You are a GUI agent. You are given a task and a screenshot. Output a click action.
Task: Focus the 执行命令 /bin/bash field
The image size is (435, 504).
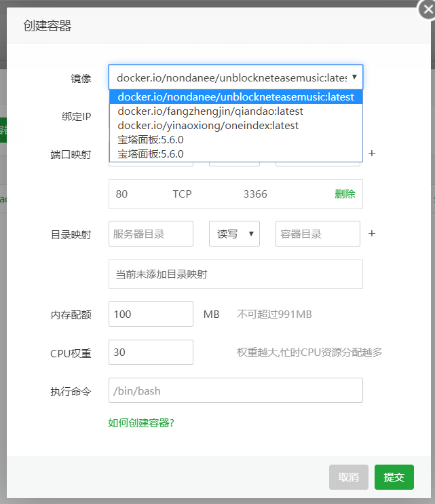coord(235,390)
